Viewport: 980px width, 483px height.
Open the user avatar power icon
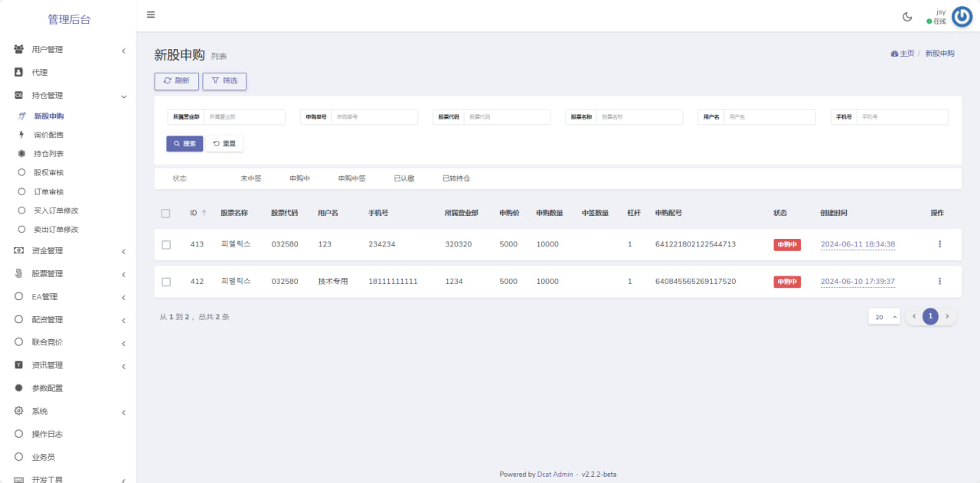pyautogui.click(x=962, y=17)
